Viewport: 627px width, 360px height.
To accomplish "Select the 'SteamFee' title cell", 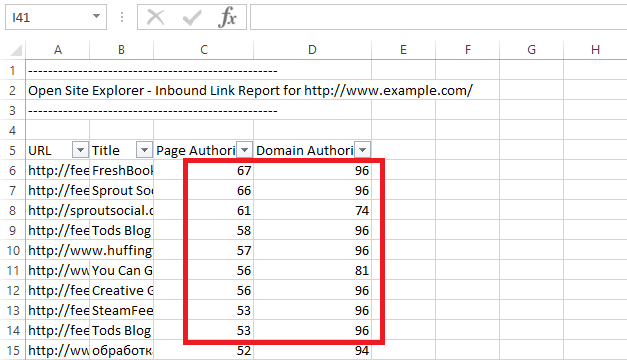I will point(122,310).
